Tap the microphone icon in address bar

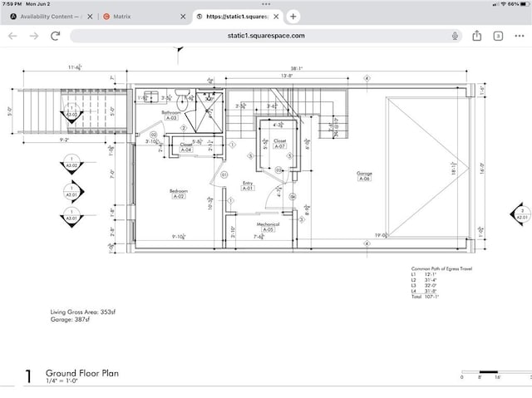(455, 36)
